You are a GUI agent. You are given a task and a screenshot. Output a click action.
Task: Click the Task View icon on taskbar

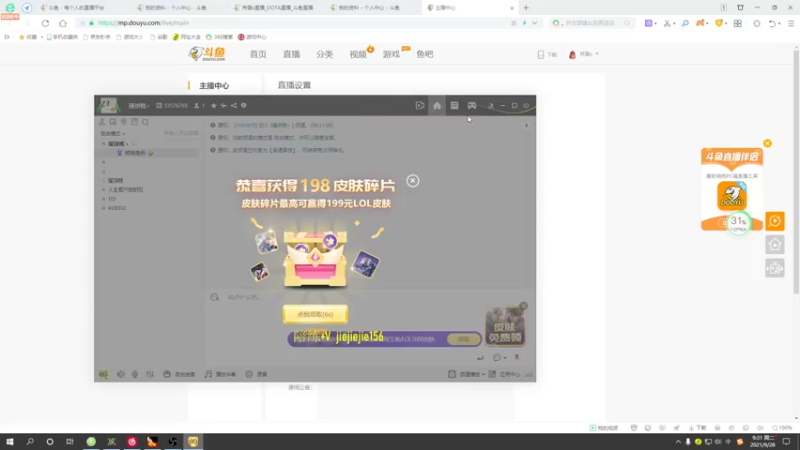[x=70, y=442]
